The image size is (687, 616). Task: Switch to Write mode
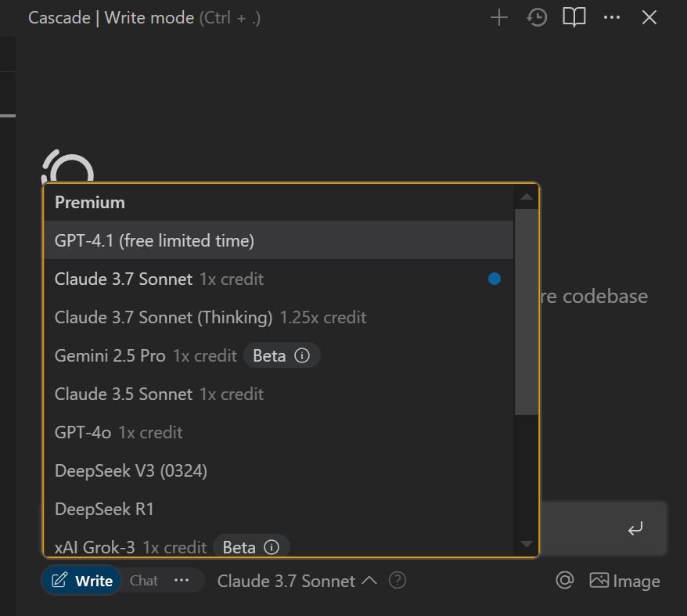[x=82, y=581]
